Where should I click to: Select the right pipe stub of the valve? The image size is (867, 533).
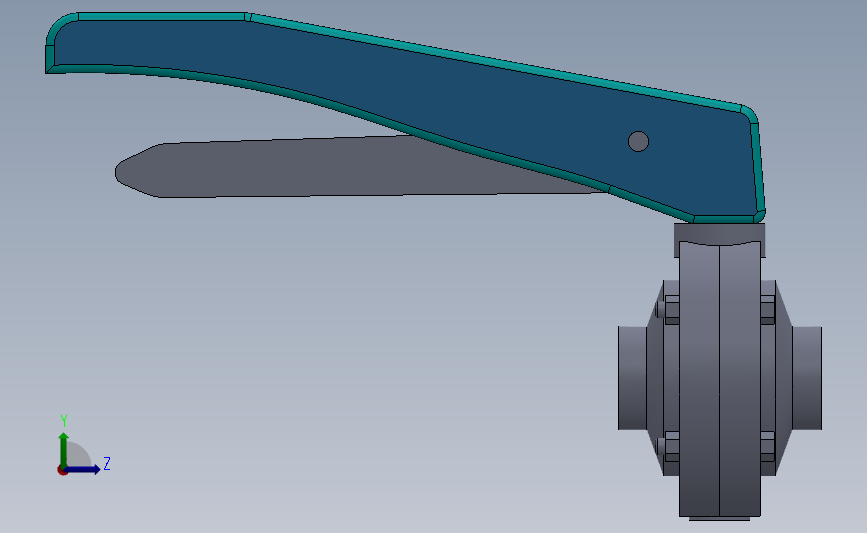pyautogui.click(x=807, y=378)
